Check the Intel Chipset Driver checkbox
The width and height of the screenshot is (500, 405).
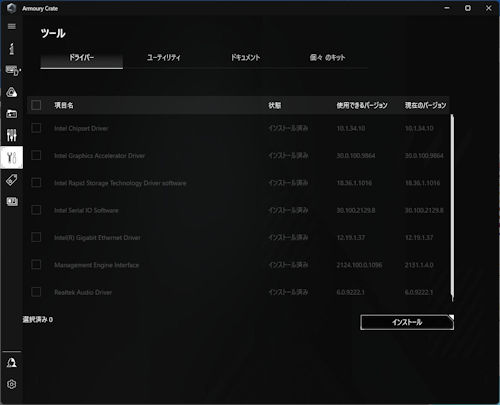tap(36, 128)
